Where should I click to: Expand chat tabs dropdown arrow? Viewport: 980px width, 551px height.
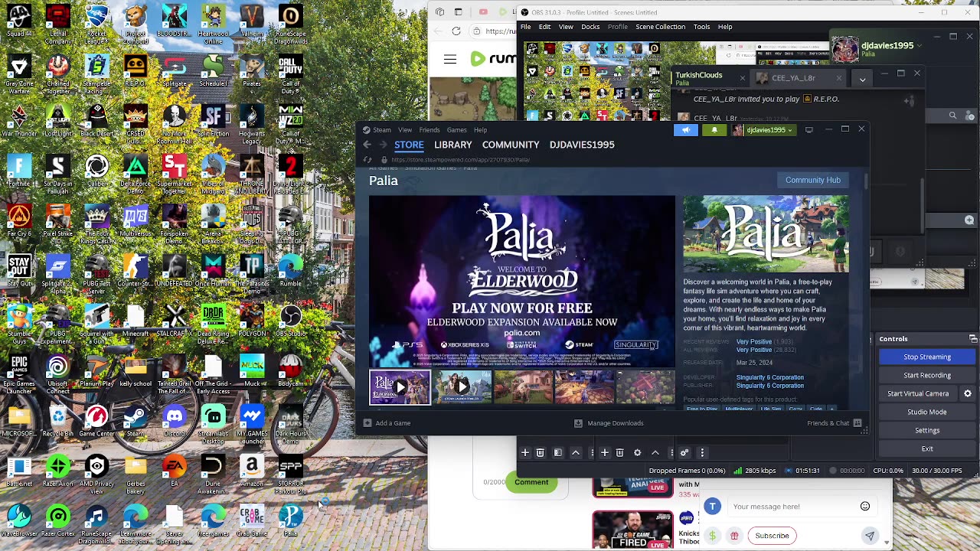click(862, 79)
